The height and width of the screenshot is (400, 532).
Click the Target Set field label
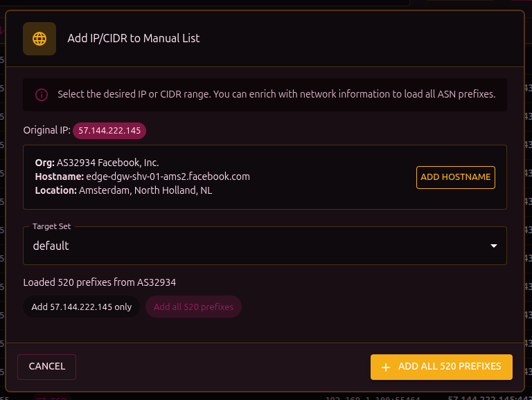(x=52, y=226)
